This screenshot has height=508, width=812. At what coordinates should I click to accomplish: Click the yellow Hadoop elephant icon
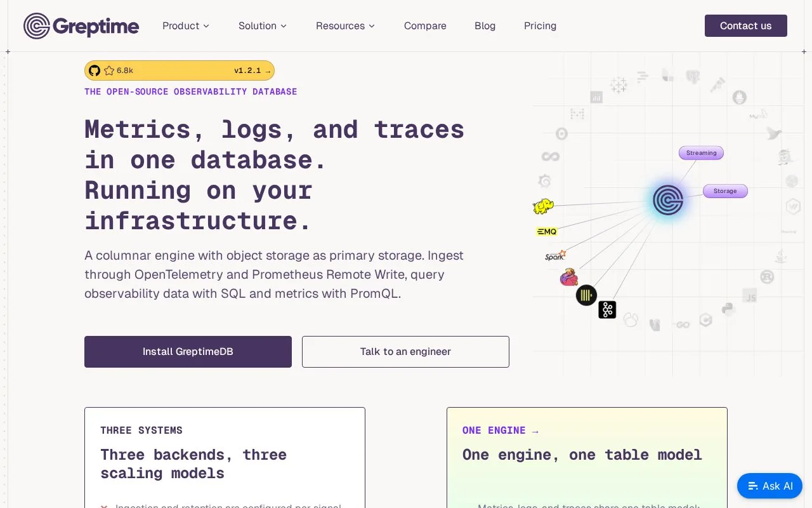543,206
